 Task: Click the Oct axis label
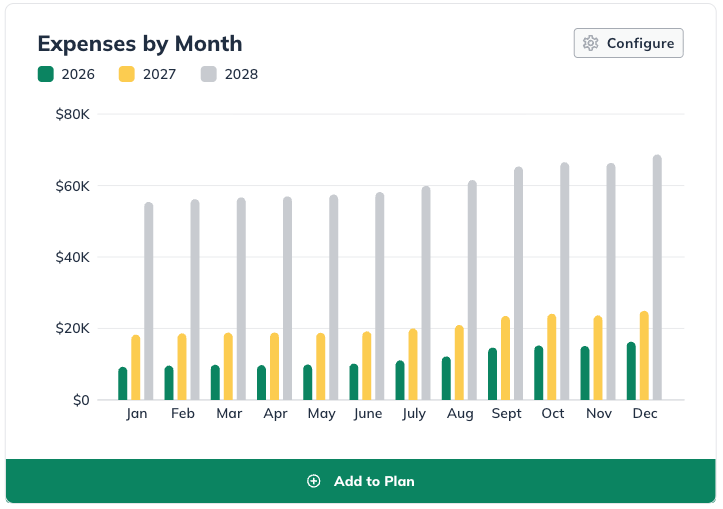click(552, 414)
